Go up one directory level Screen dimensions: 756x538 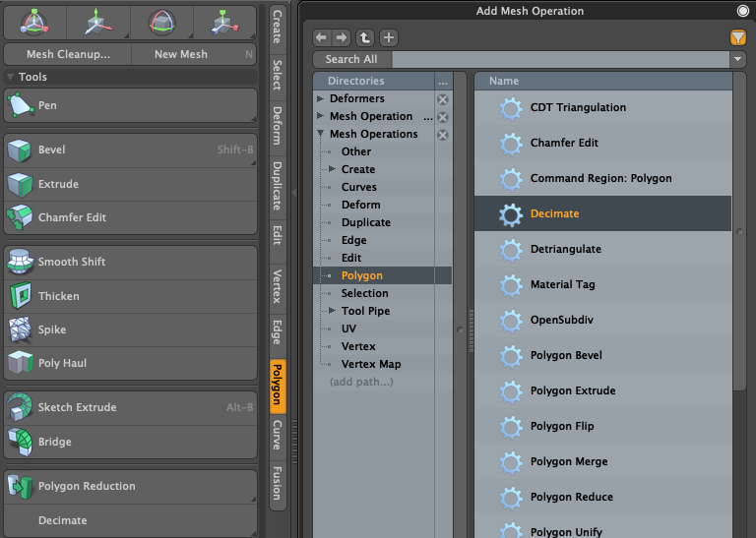365,37
